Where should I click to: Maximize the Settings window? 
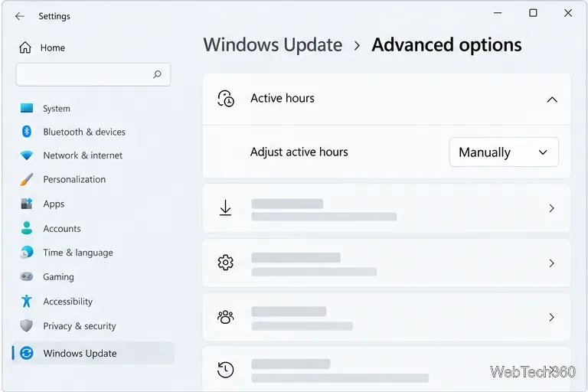coord(533,13)
